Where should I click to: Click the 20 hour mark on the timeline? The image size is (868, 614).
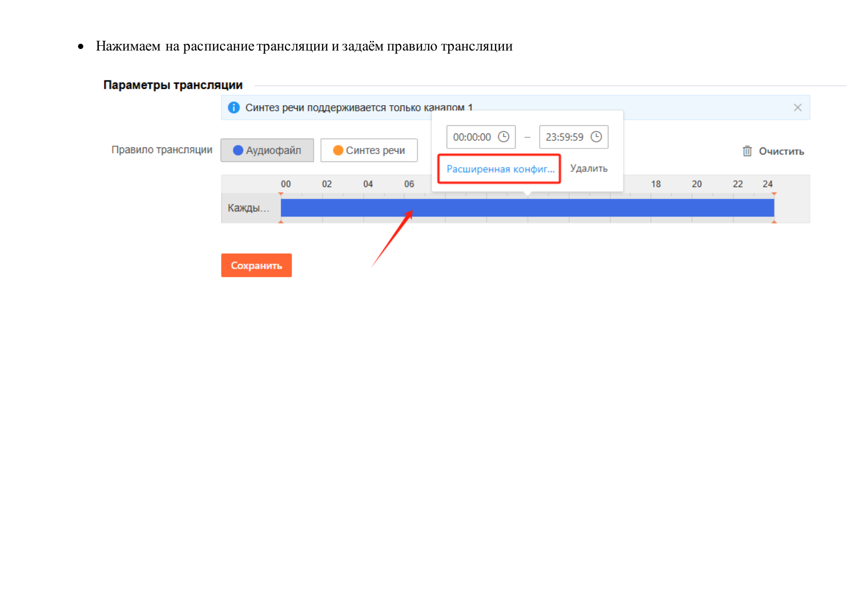coord(697,184)
